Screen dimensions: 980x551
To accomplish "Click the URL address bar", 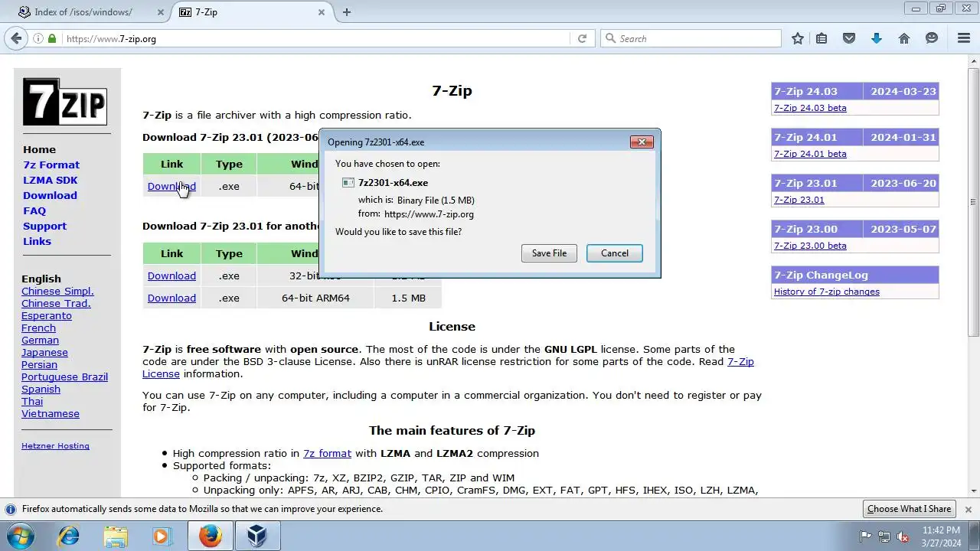I will click(314, 38).
